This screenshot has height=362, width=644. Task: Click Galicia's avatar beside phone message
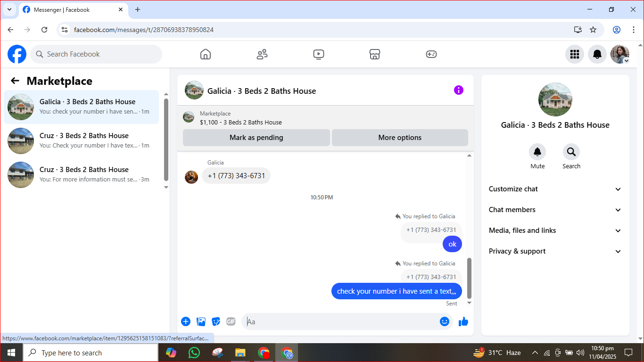point(191,177)
